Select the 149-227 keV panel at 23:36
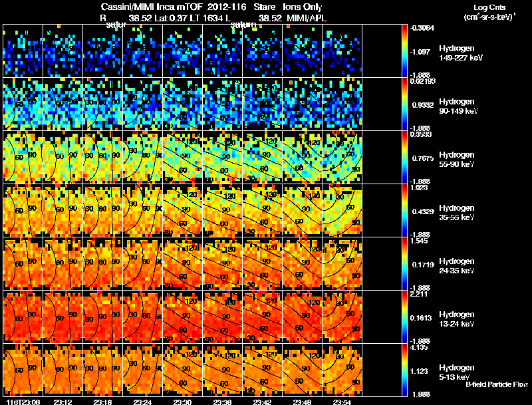Image resolution: width=532 pixels, height=405 pixels. click(222, 51)
